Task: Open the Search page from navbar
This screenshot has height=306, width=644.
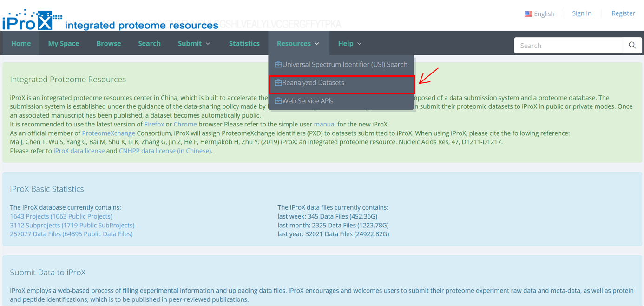Action: pyautogui.click(x=149, y=43)
